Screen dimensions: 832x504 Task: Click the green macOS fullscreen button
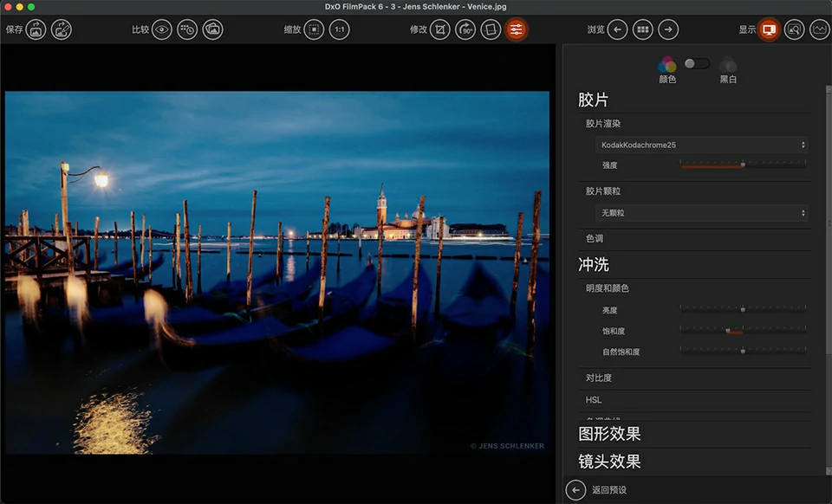[31, 7]
